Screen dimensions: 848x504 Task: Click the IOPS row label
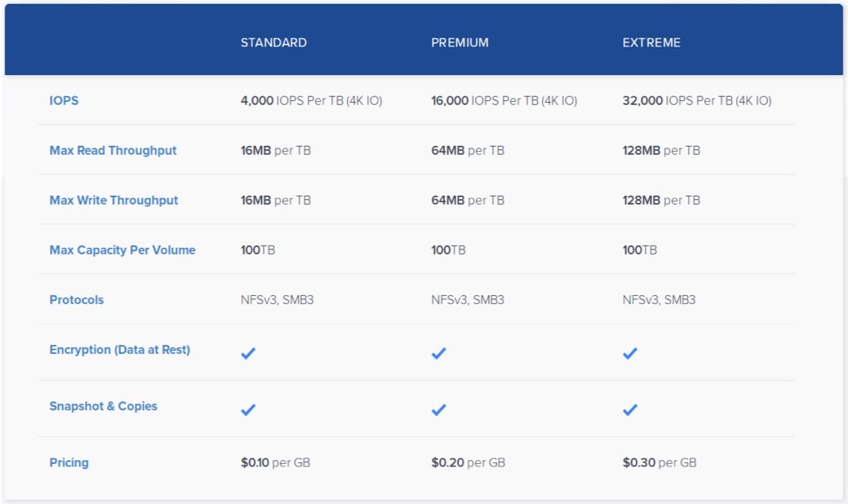(64, 100)
